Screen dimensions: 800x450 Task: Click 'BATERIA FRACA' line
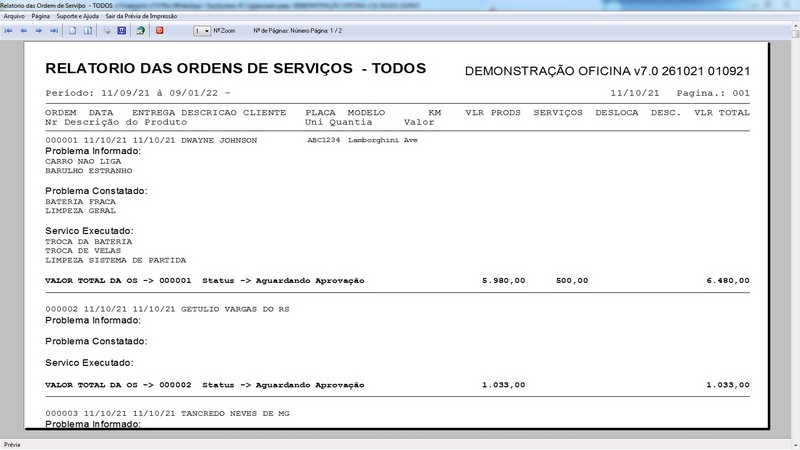click(x=80, y=202)
